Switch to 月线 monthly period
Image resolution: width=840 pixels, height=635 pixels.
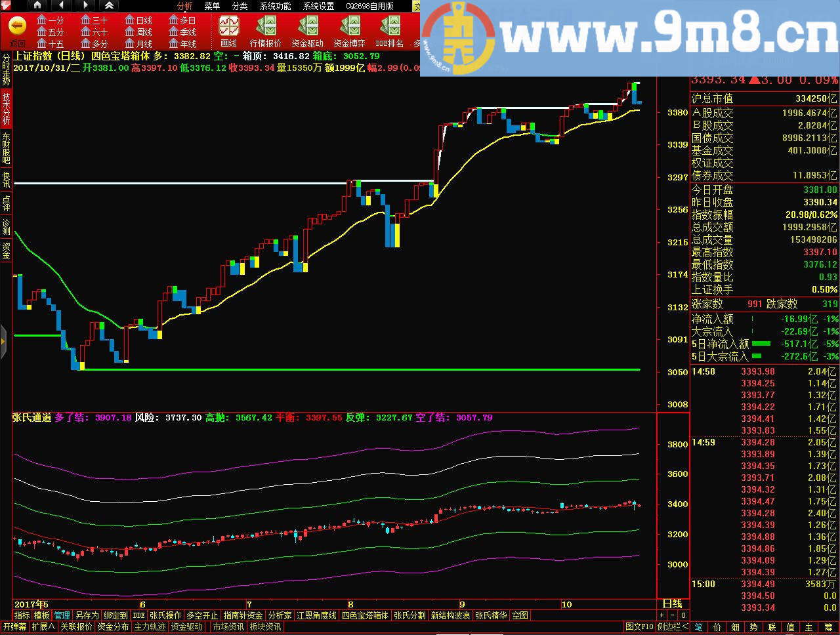click(138, 44)
